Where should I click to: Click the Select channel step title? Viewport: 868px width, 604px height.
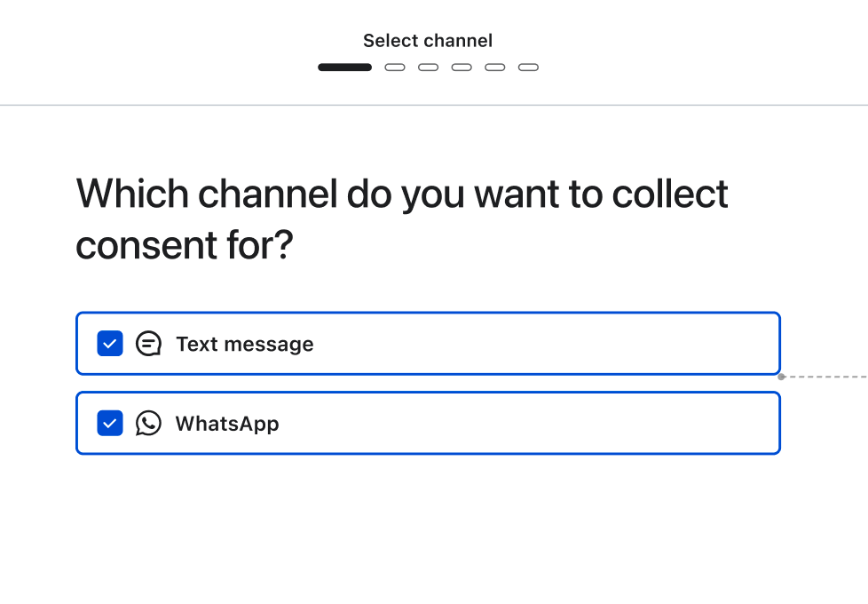pos(428,41)
